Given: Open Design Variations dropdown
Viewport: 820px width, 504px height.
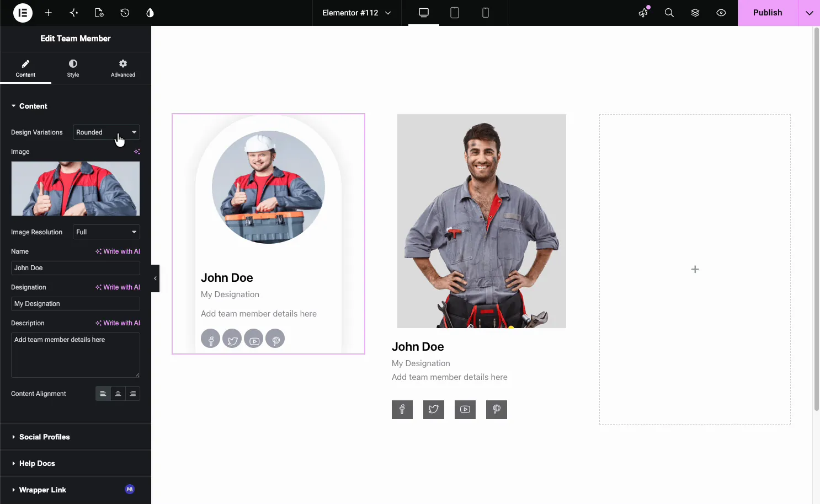Looking at the screenshot, I should coord(107,132).
